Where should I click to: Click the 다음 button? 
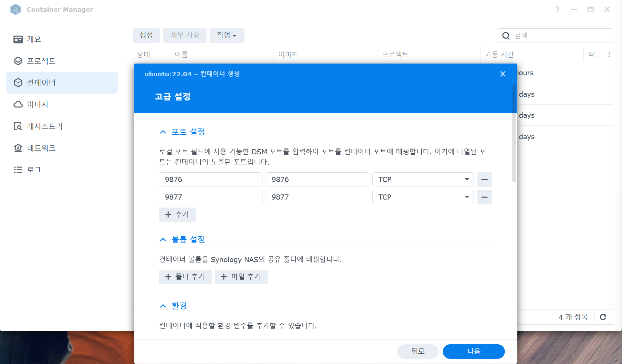(x=473, y=351)
